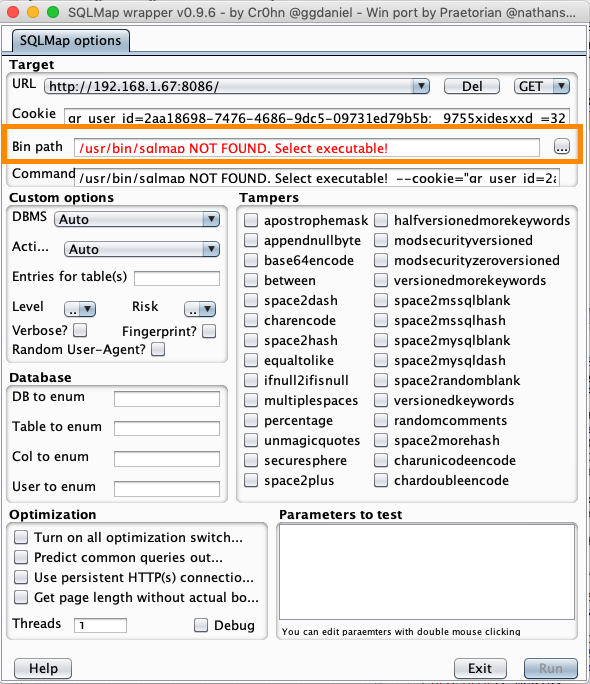Check the appendnullbyte tamper
The width and height of the screenshot is (590, 684).
251,240
